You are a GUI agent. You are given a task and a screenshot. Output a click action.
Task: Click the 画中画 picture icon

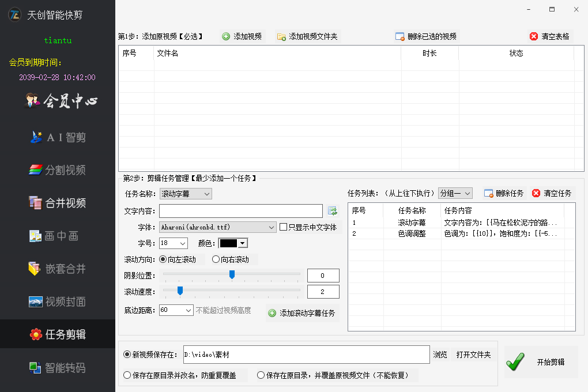tap(36, 236)
